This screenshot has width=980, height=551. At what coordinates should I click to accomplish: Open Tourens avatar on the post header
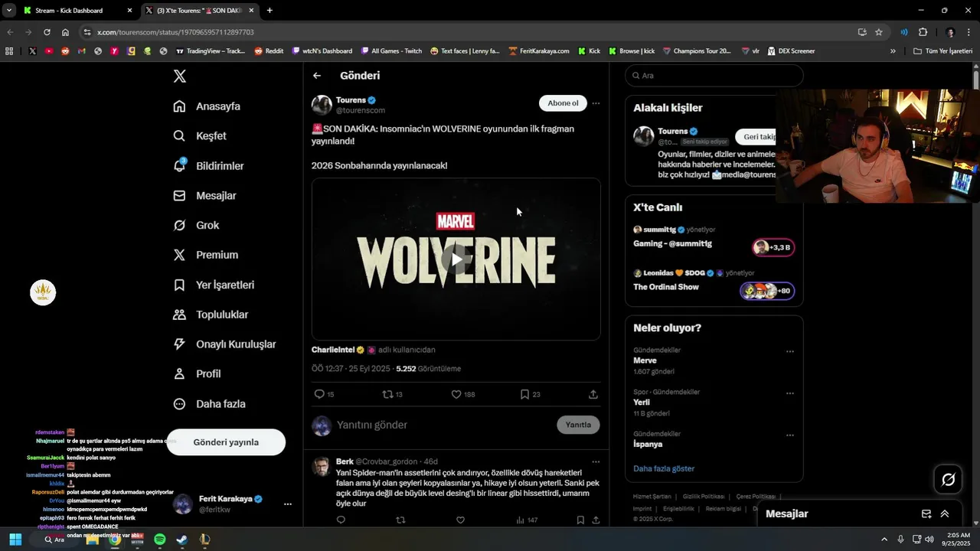pyautogui.click(x=322, y=106)
